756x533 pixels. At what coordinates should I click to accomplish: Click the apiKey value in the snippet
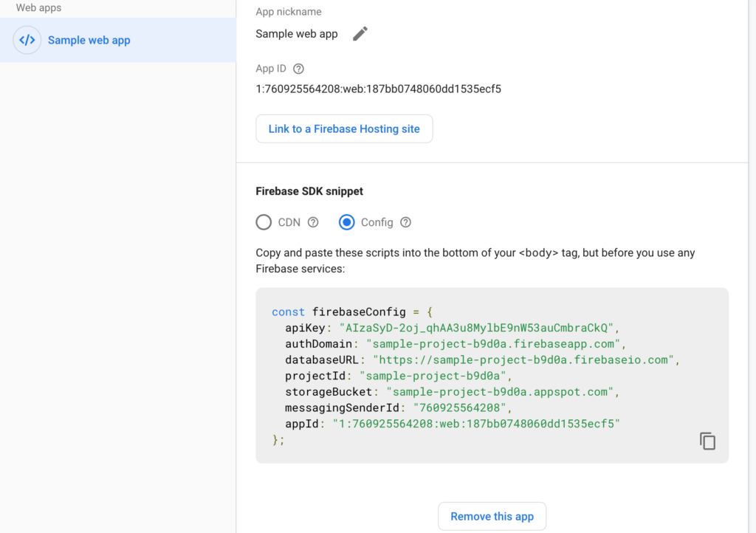coord(476,328)
